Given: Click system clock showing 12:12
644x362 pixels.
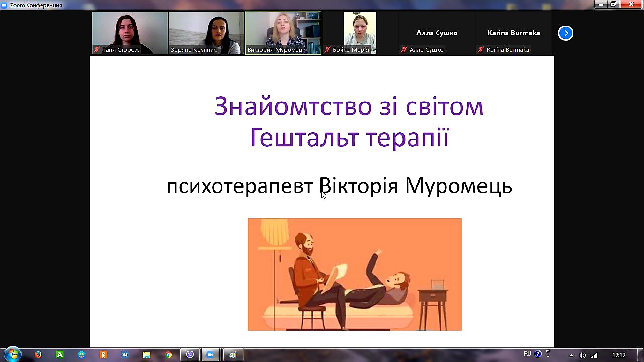Looking at the screenshot, I should [619, 355].
